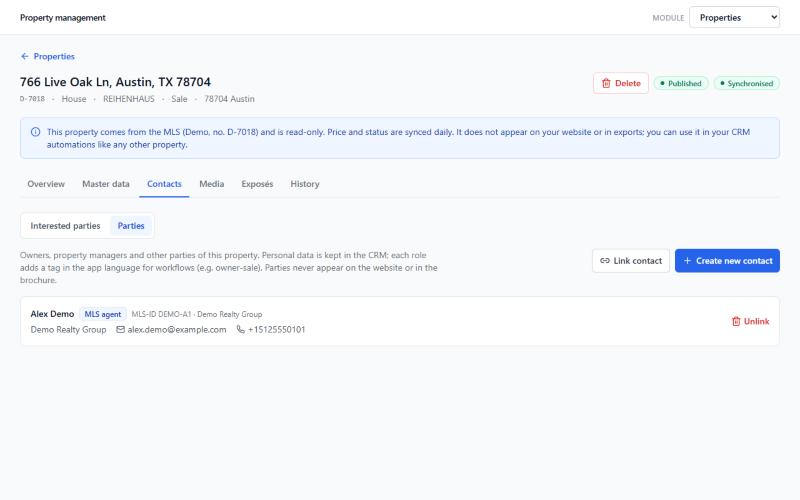This screenshot has height=500, width=800.
Task: Click the property title 766 Live Oak Ln
Action: 115,82
